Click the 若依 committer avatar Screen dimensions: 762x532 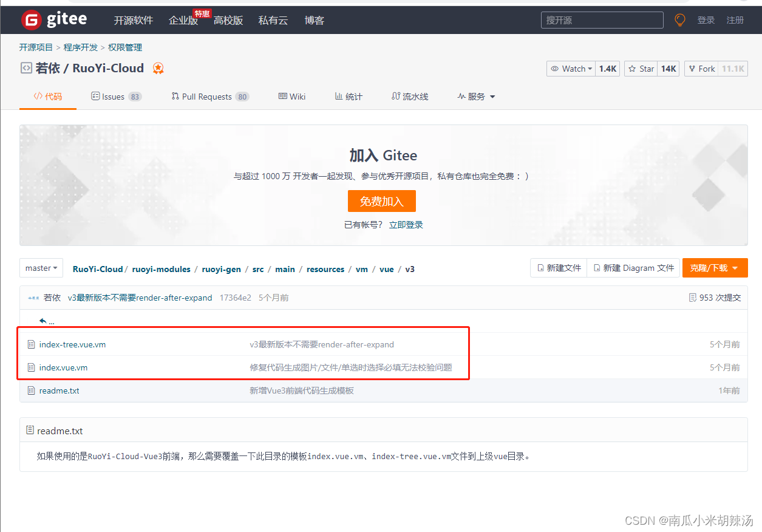pos(33,298)
